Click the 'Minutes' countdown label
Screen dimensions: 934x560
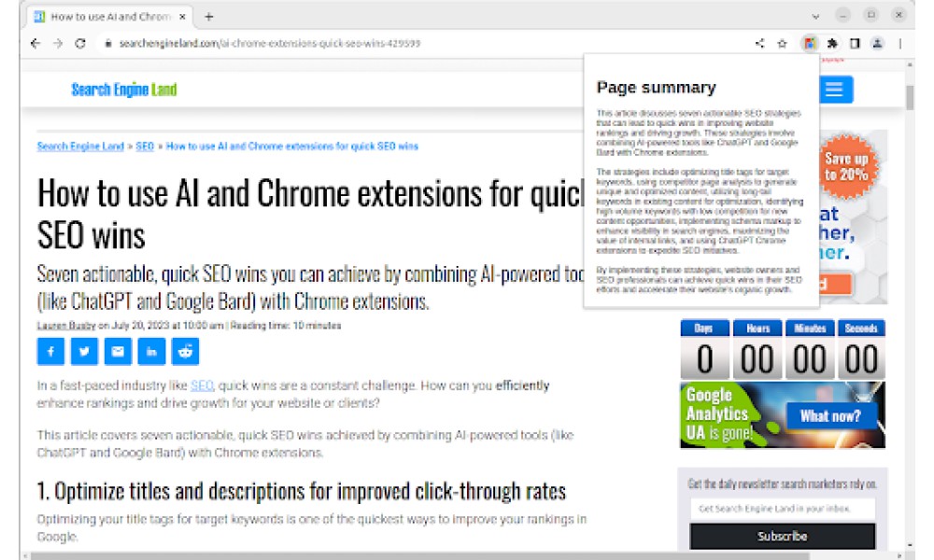810,329
